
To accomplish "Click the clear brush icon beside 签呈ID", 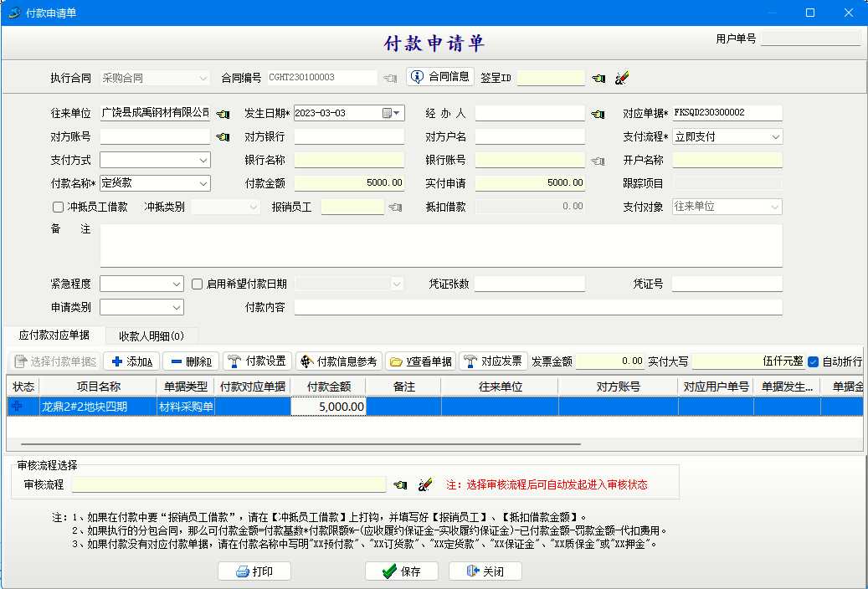I will [621, 78].
